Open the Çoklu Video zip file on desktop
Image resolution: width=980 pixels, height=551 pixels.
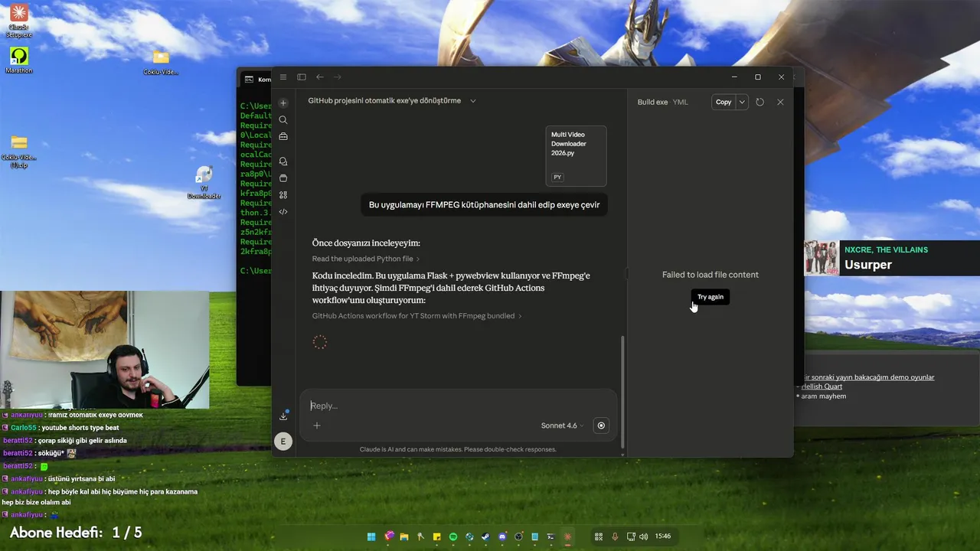point(19,151)
